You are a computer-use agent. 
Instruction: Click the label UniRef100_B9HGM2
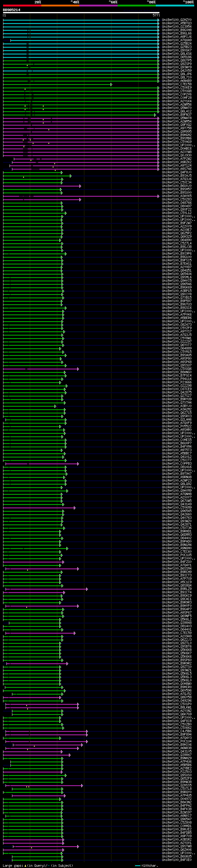(x=177, y=135)
